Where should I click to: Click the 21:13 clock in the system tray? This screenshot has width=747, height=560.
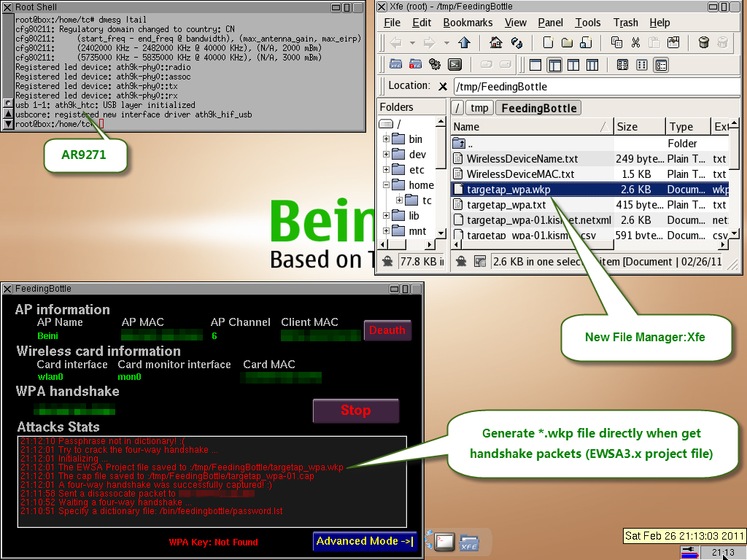coord(723,553)
